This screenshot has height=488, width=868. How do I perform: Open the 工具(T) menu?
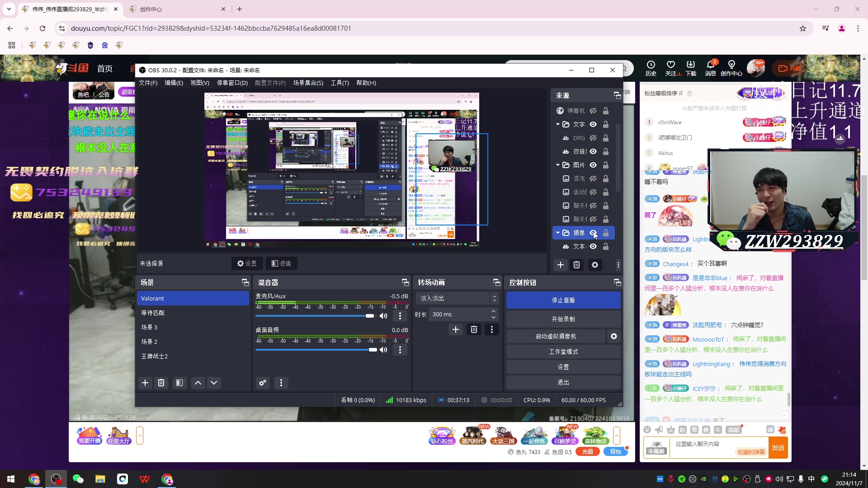click(x=340, y=83)
